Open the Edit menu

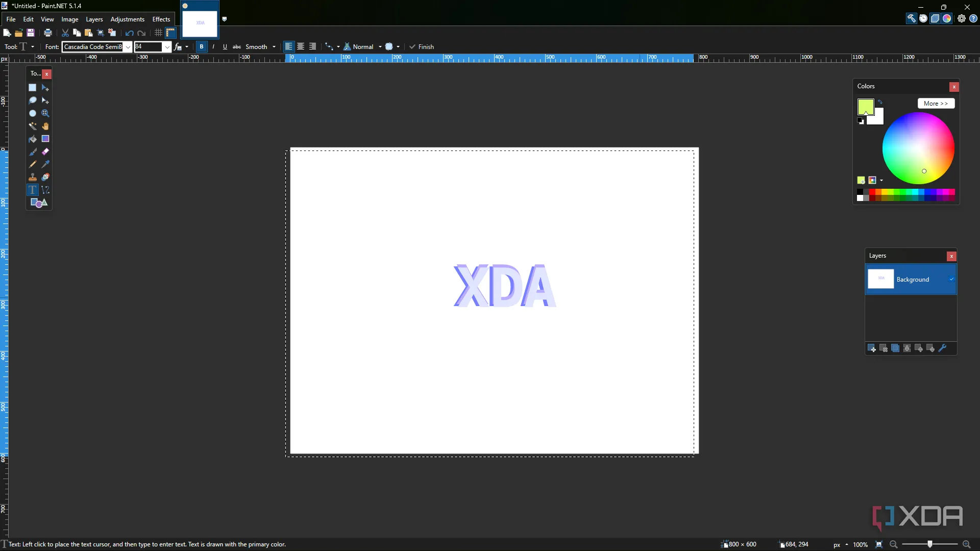pyautogui.click(x=29, y=19)
